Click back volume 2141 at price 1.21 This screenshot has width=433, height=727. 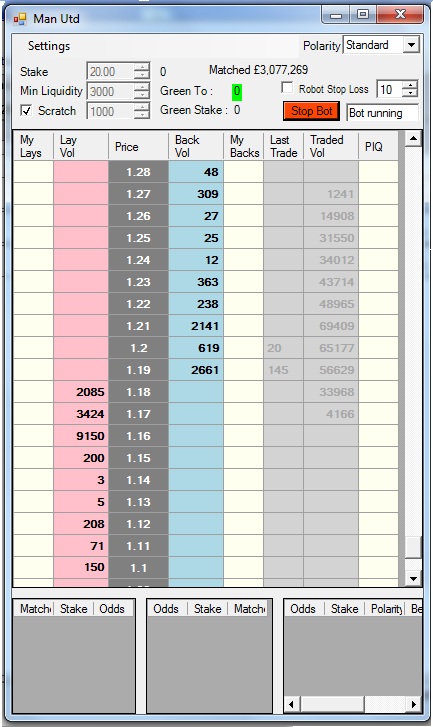pos(196,326)
